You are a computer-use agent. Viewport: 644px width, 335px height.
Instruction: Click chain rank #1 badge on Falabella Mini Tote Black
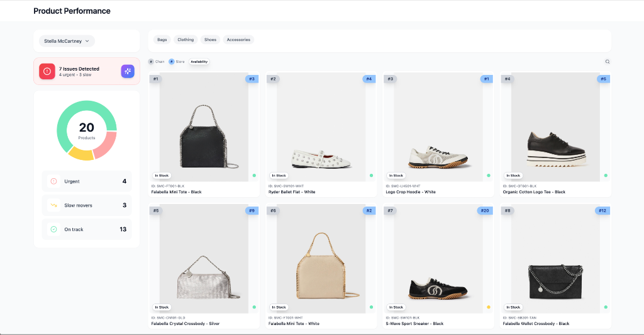point(156,79)
